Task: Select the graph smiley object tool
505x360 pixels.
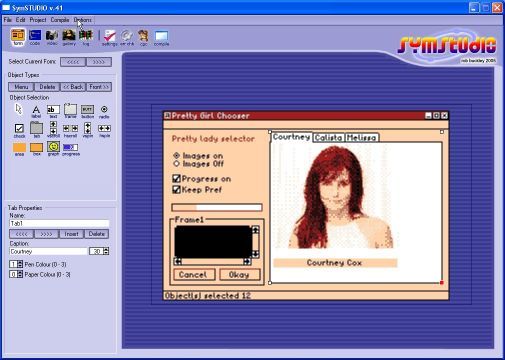Action: click(53, 148)
